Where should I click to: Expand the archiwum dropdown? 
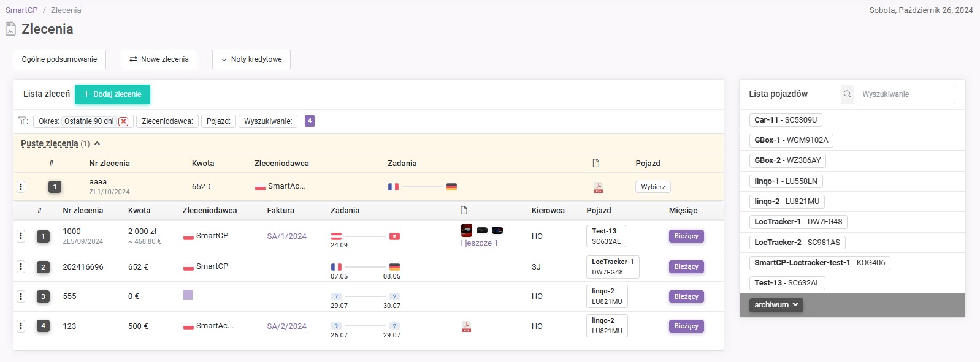pos(776,305)
